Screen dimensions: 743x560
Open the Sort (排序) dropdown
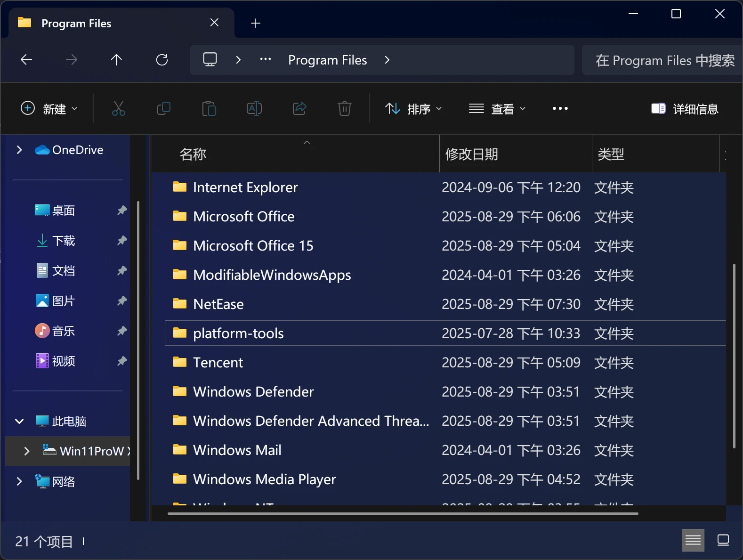pos(413,109)
